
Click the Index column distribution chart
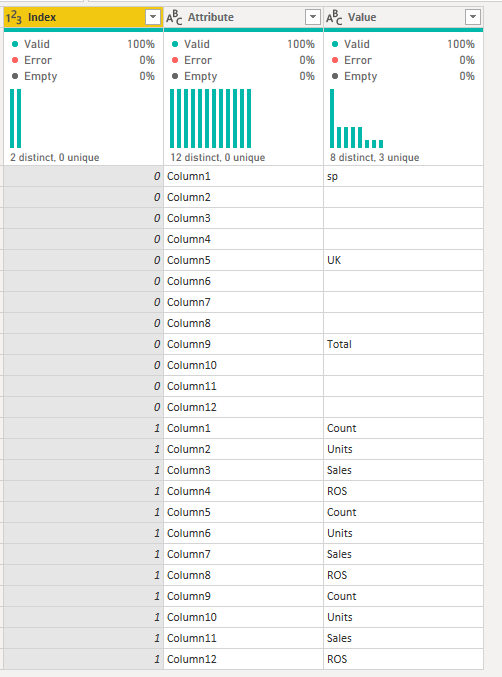(x=16, y=118)
